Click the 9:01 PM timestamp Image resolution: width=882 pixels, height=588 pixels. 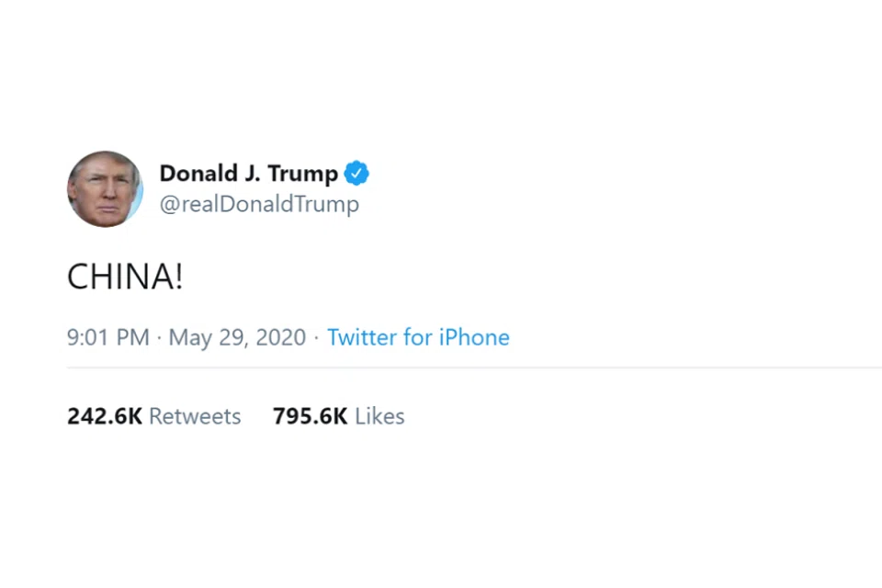(x=107, y=337)
